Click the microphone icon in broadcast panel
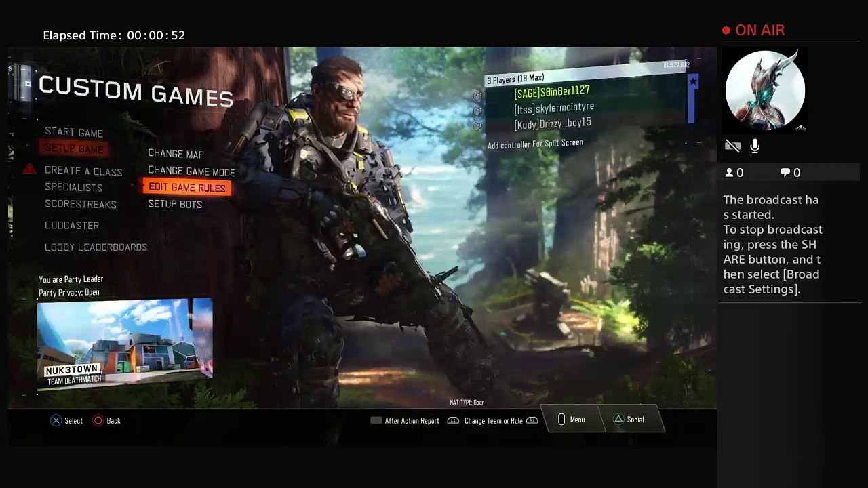The width and height of the screenshot is (868, 488). click(x=755, y=146)
